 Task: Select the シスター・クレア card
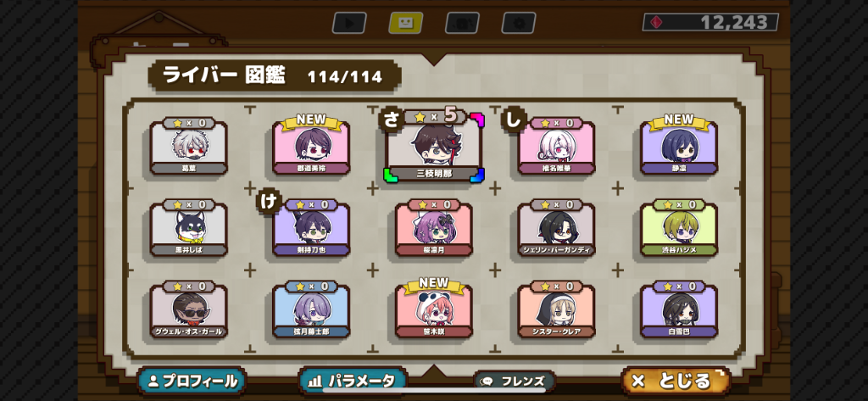[556, 309]
